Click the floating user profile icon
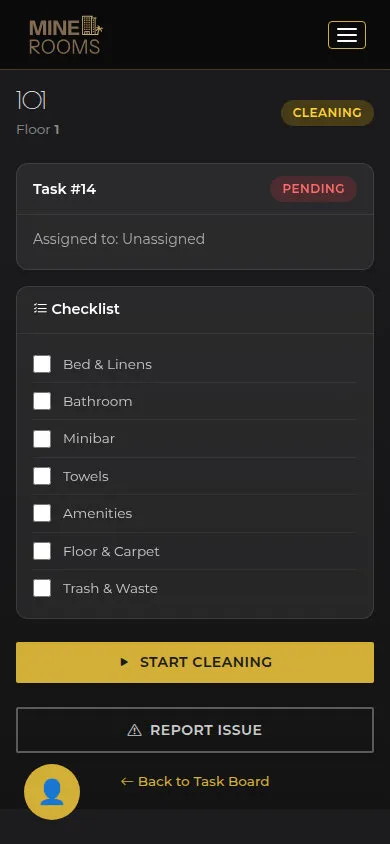Screen dimensions: 390x844 (x=52, y=792)
